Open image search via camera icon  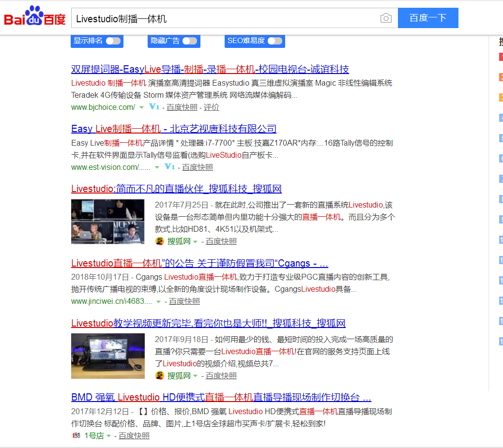[386, 18]
